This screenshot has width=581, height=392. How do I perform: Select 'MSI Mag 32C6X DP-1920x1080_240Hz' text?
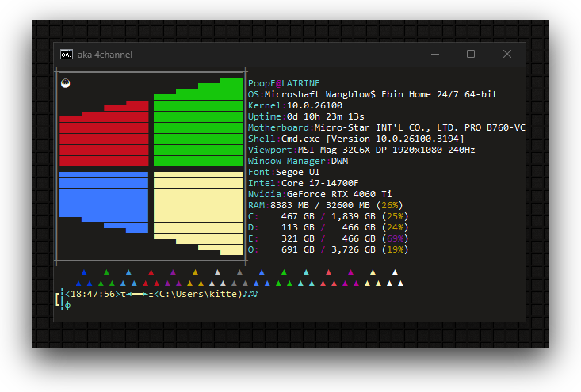point(387,150)
